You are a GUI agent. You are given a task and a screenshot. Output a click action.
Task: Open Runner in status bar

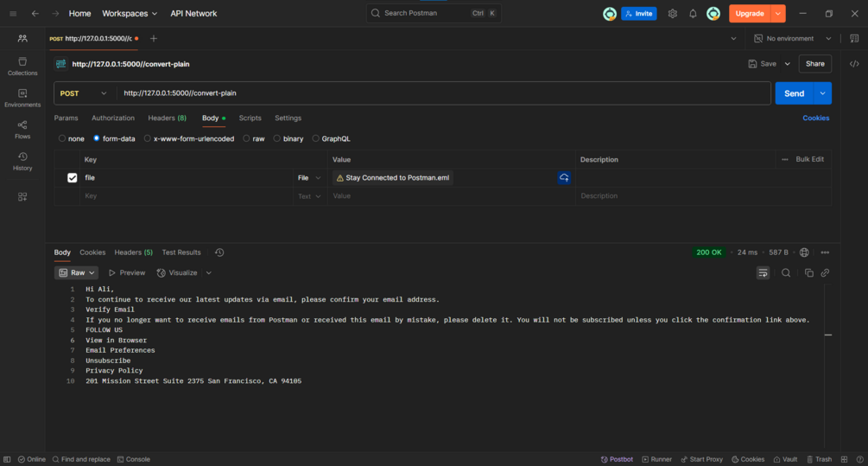656,459
